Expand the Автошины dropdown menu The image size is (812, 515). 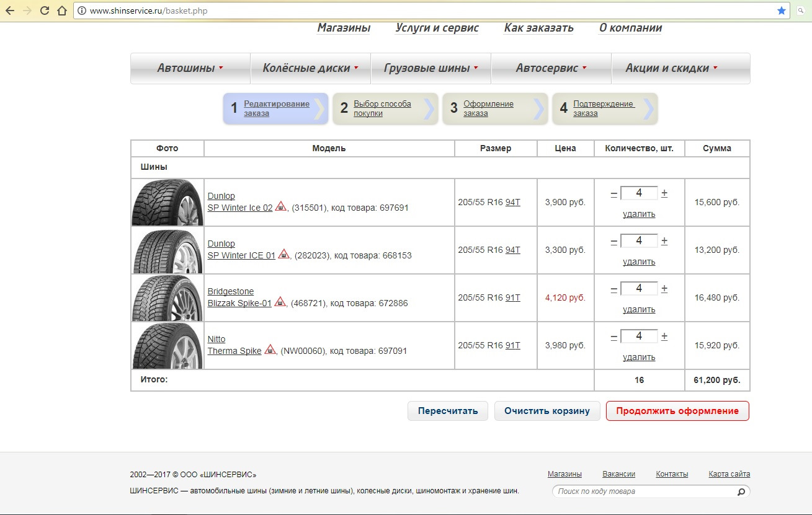click(190, 68)
